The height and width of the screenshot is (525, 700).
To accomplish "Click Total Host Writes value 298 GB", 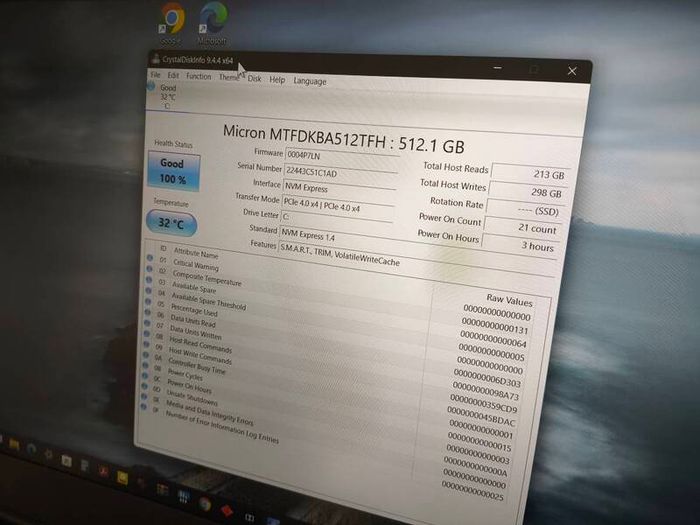I will (x=527, y=192).
